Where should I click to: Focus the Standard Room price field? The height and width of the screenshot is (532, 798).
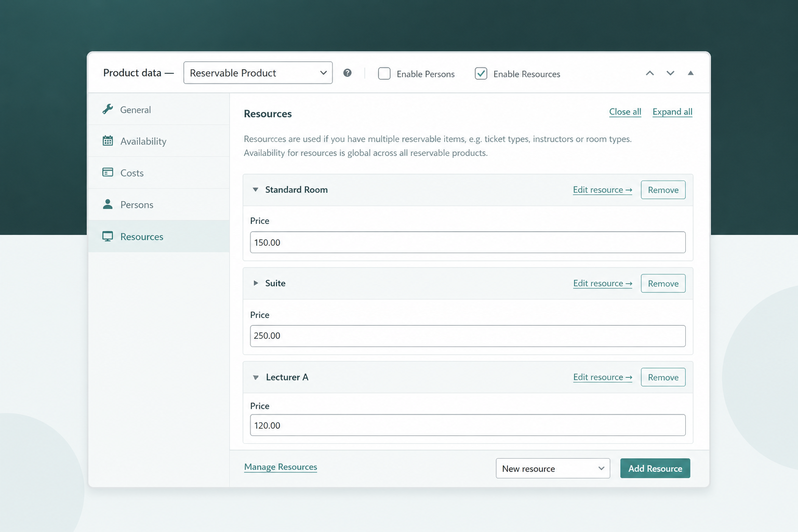coord(468,242)
